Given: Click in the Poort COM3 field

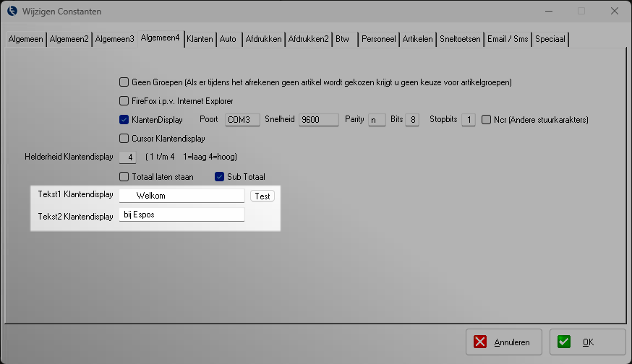Looking at the screenshot, I should [241, 120].
